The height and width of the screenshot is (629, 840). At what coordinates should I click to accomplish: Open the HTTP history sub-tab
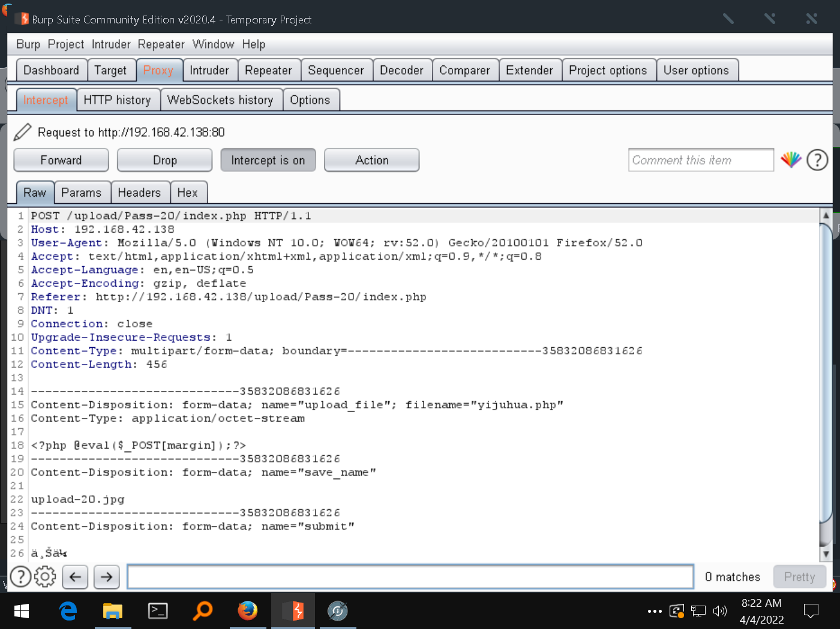click(118, 100)
